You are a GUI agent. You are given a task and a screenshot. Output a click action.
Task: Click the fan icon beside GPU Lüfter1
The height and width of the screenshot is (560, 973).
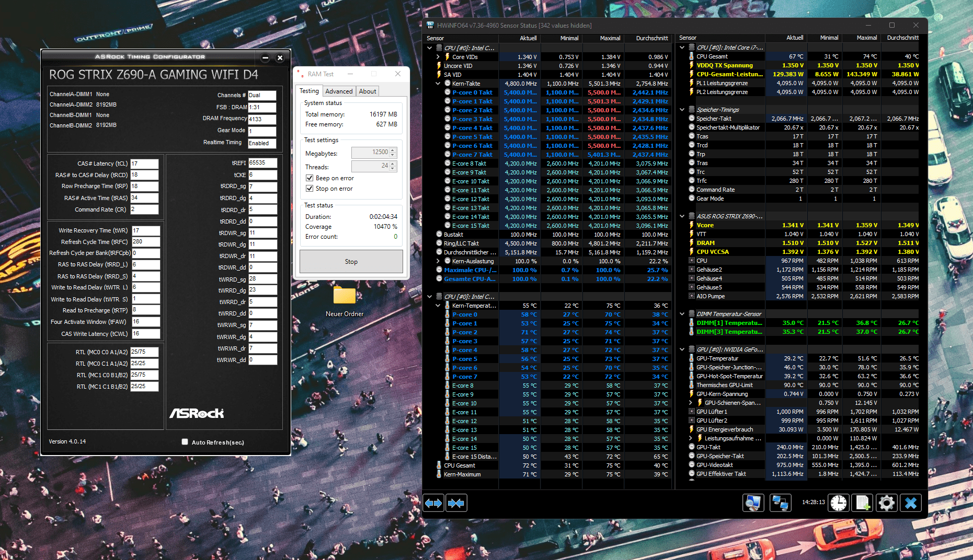(692, 412)
